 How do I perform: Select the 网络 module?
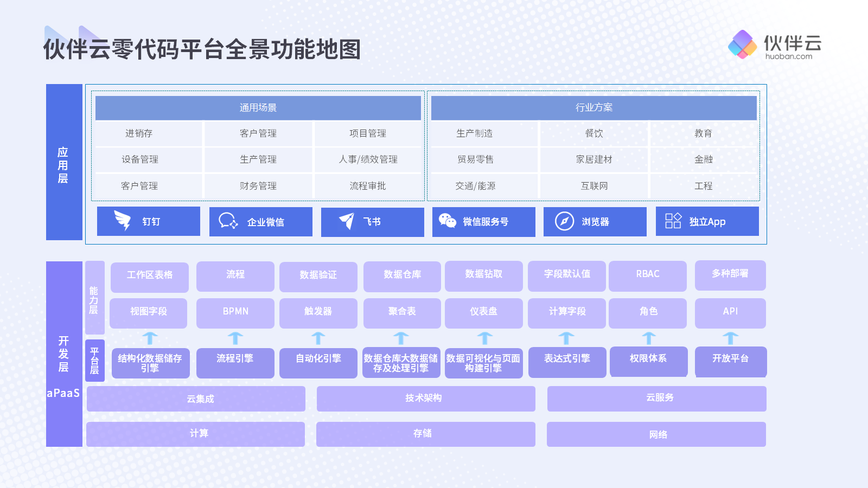tap(657, 434)
